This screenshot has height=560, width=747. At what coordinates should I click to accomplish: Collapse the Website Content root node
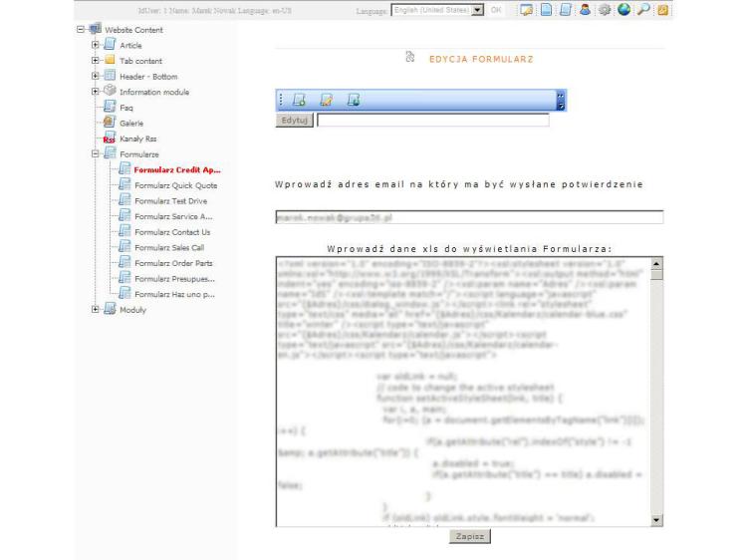tap(81, 30)
